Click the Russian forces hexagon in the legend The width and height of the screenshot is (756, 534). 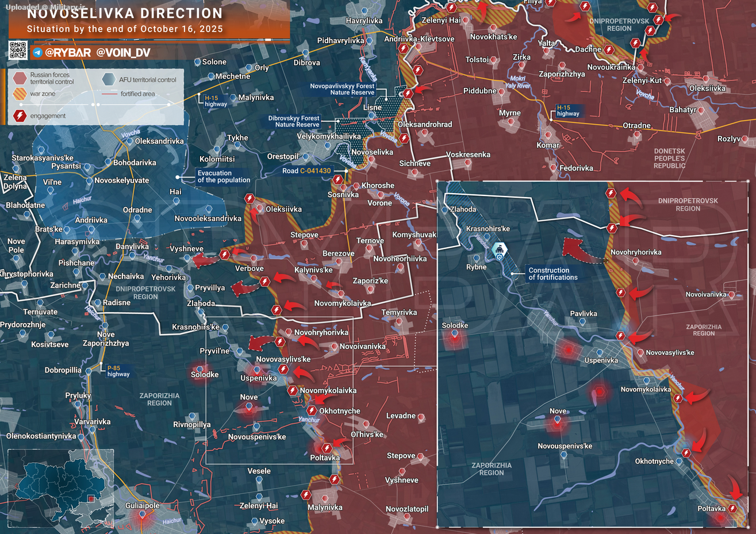tap(20, 78)
